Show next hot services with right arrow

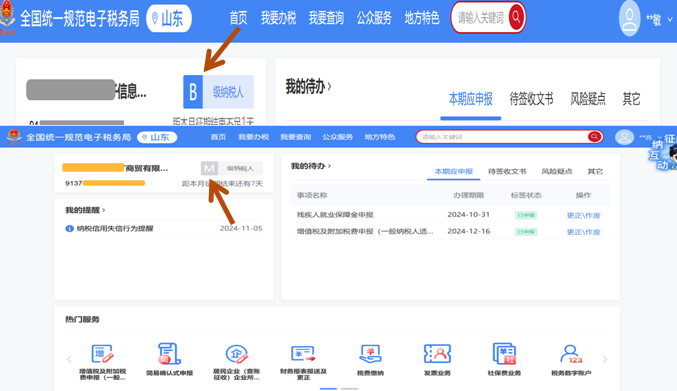(605, 359)
